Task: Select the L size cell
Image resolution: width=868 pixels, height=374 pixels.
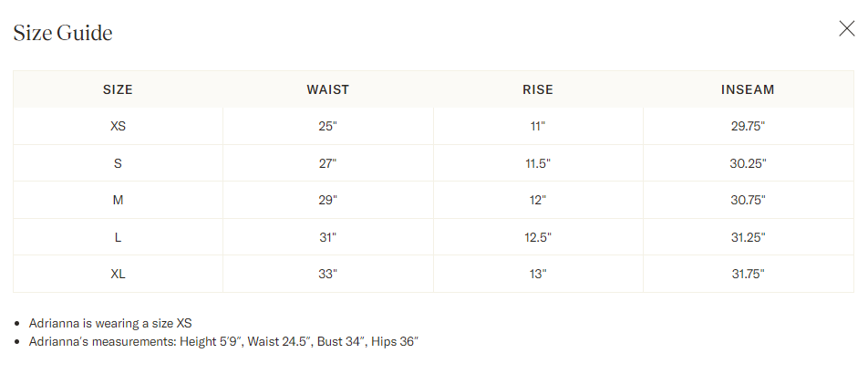Action: pos(118,236)
